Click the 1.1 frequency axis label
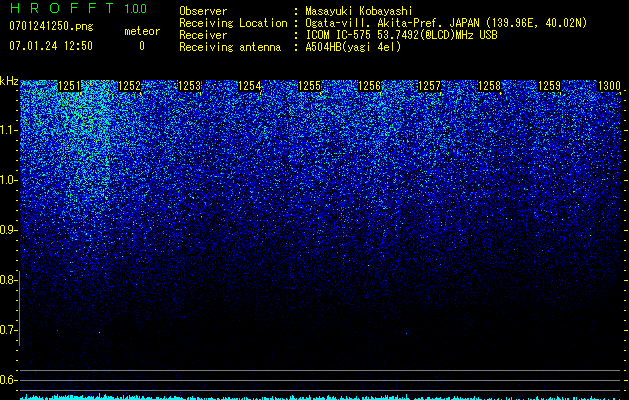629x400 pixels. (x=9, y=130)
